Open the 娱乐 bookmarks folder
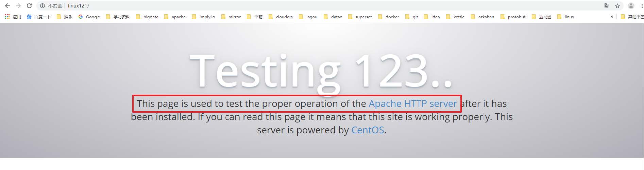Viewport: 644px width, 170px height. point(64,17)
